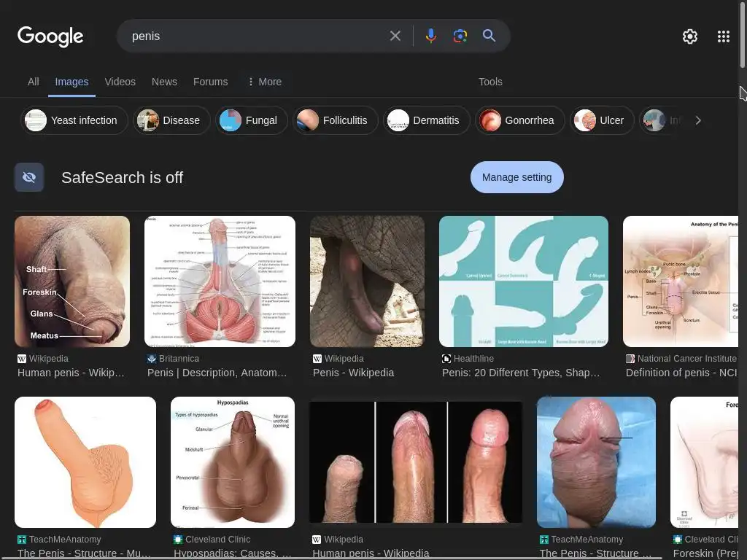Open the 'Penis: 20 Different Types, Shap...' link
This screenshot has width=747, height=560.
pos(521,373)
